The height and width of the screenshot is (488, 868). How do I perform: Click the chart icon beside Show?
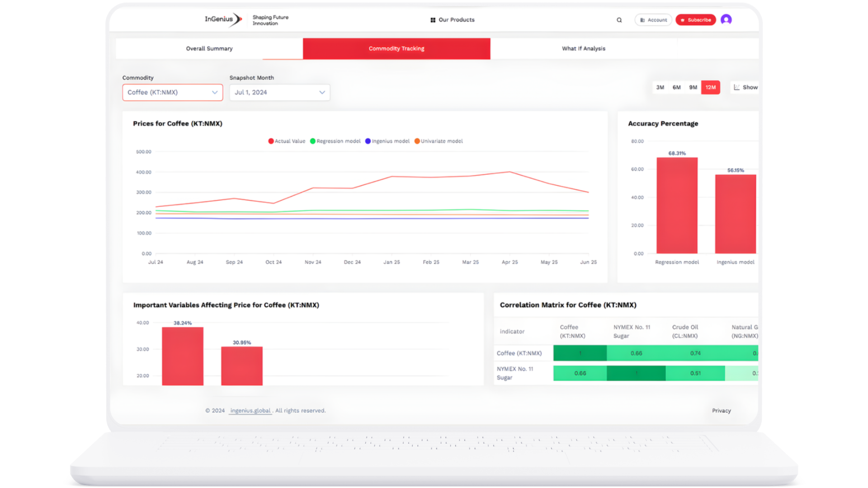pos(737,87)
